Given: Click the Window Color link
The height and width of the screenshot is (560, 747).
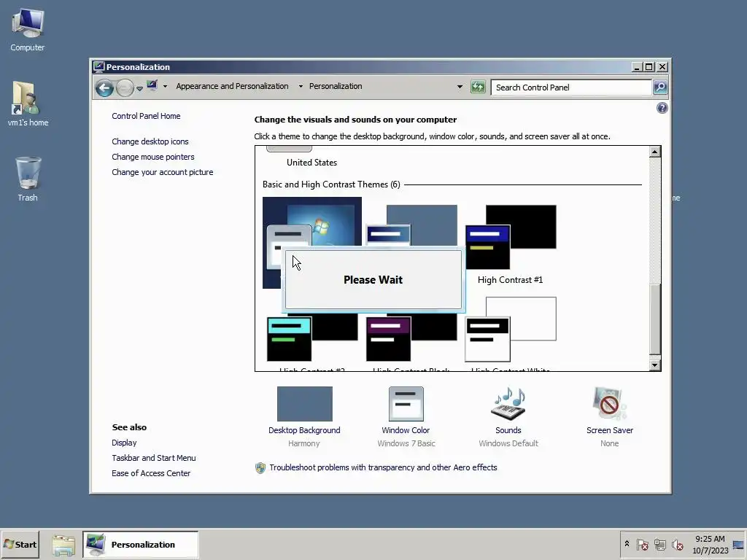Looking at the screenshot, I should (406, 430).
